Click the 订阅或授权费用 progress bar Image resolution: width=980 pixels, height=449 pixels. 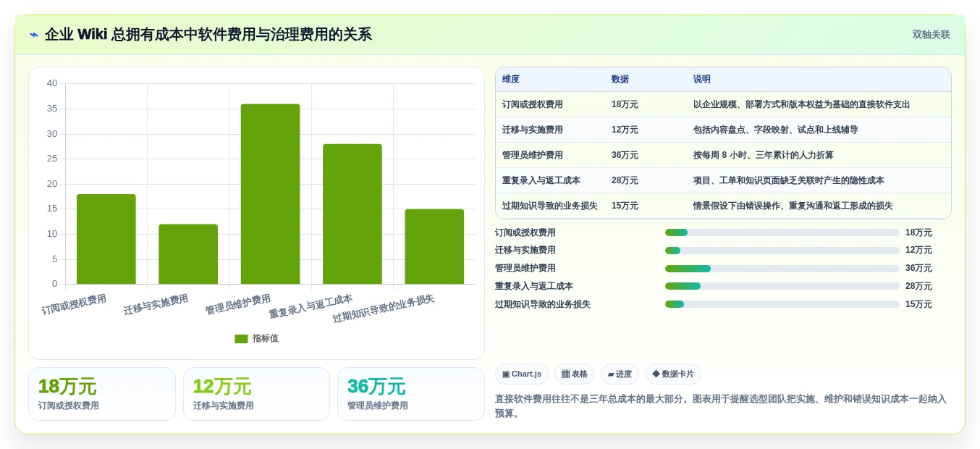click(x=782, y=232)
